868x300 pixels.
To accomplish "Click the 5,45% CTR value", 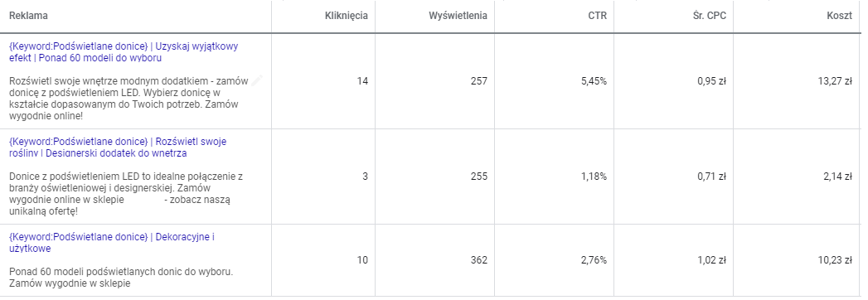I will coord(594,81).
